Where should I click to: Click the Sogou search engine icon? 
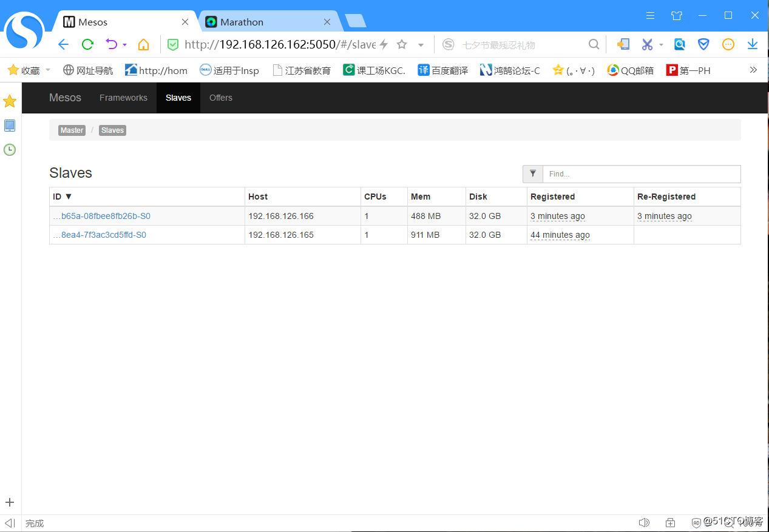tap(449, 44)
